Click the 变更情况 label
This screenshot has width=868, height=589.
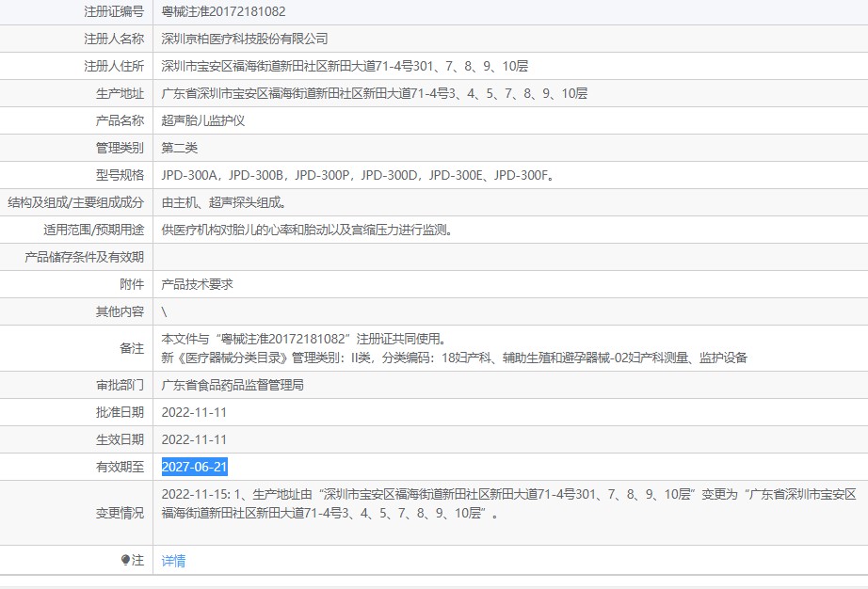point(120,513)
